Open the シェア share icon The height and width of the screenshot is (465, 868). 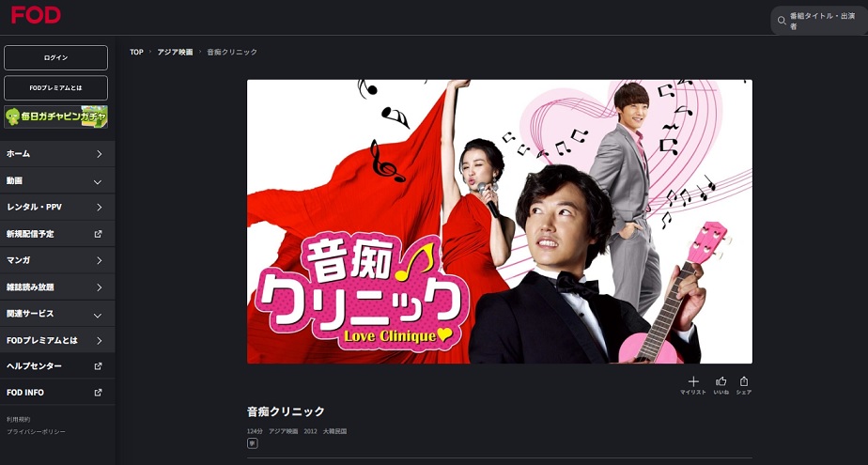[743, 381]
